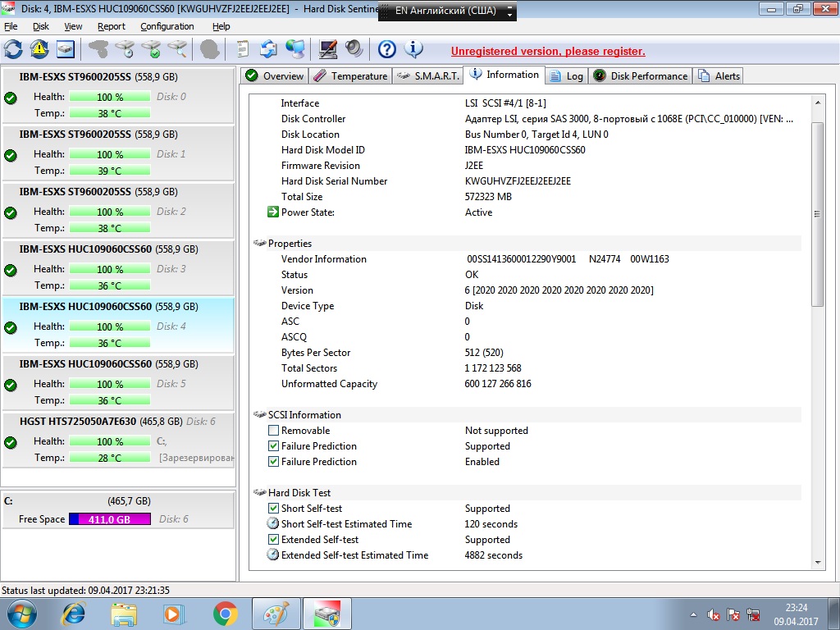Click the refresh-with-warning-triangle toolbar icon

tap(39, 49)
